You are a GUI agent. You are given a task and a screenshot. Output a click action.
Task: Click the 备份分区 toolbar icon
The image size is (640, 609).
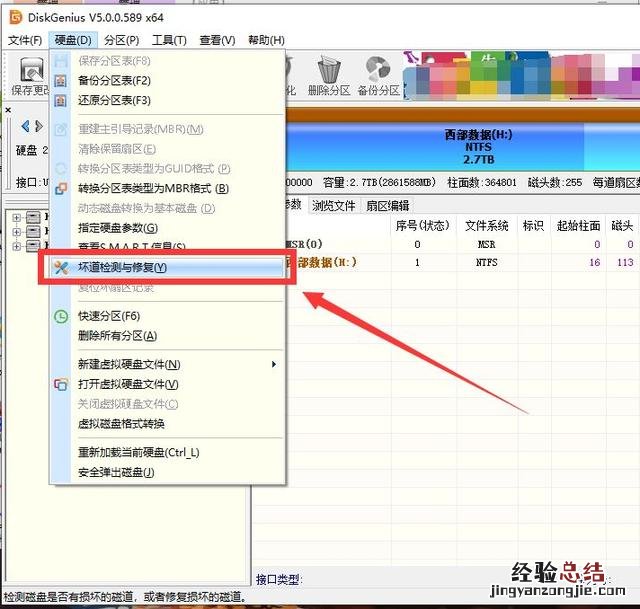pyautogui.click(x=378, y=70)
